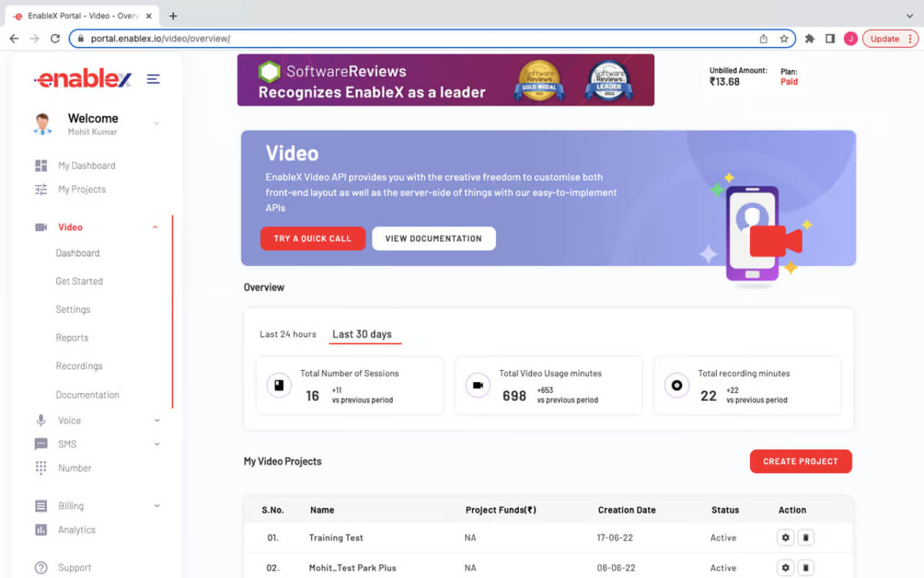The image size is (924, 578).
Task: Switch to the Last 24 hours tab
Action: pyautogui.click(x=288, y=335)
